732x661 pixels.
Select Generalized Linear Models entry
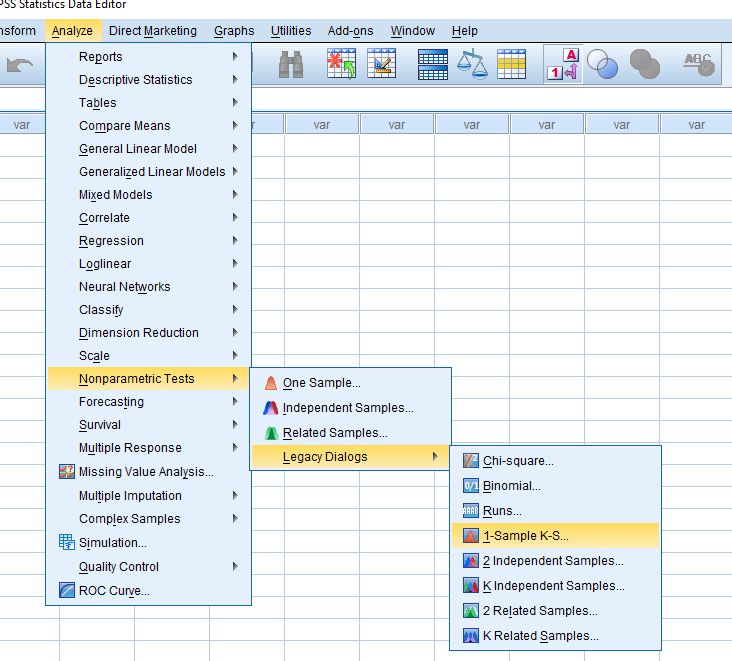coord(148,172)
